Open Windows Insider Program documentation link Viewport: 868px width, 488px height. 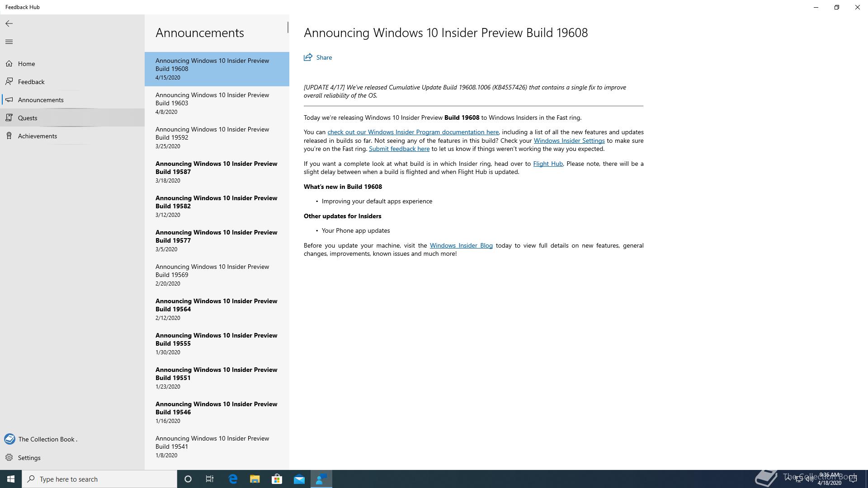[x=413, y=132]
